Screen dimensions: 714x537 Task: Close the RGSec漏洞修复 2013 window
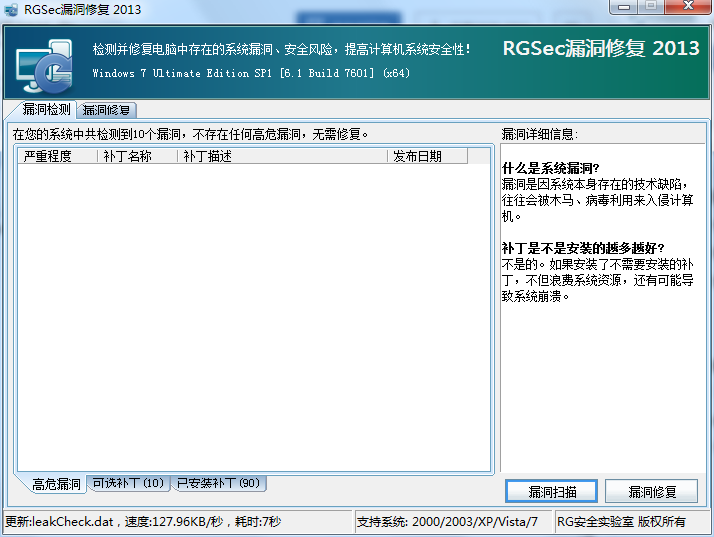pos(688,6)
